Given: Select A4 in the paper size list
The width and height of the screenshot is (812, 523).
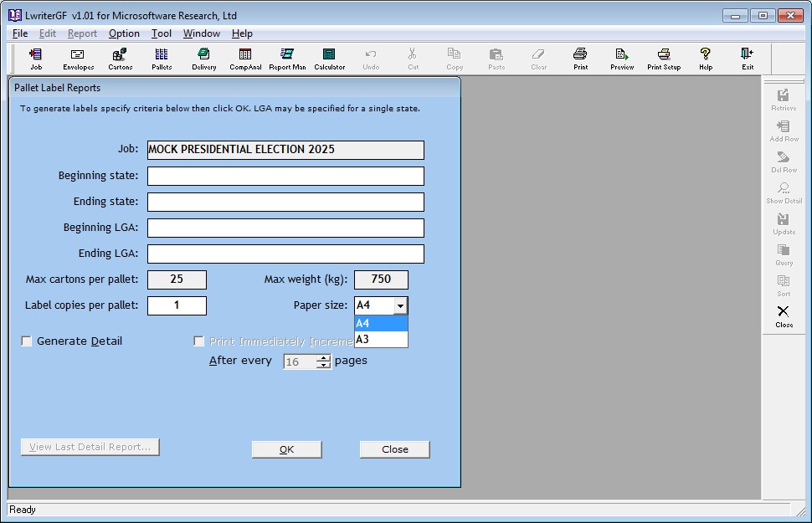Looking at the screenshot, I should [x=381, y=324].
